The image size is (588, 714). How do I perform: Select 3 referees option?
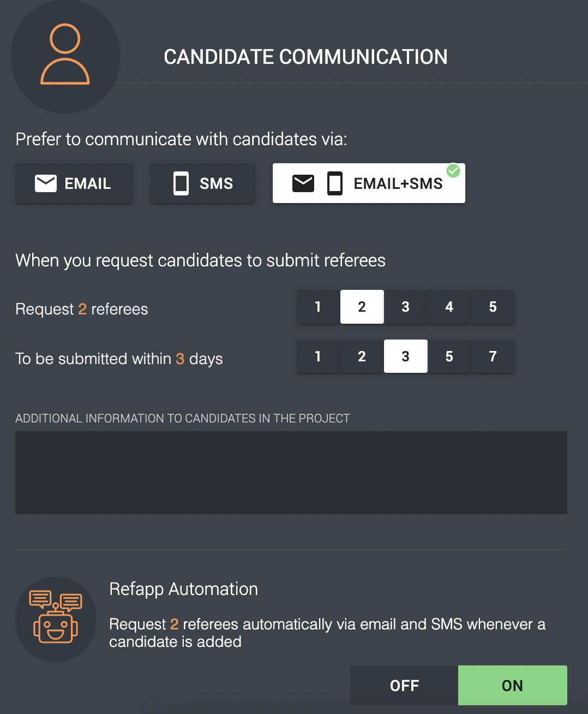[405, 307]
